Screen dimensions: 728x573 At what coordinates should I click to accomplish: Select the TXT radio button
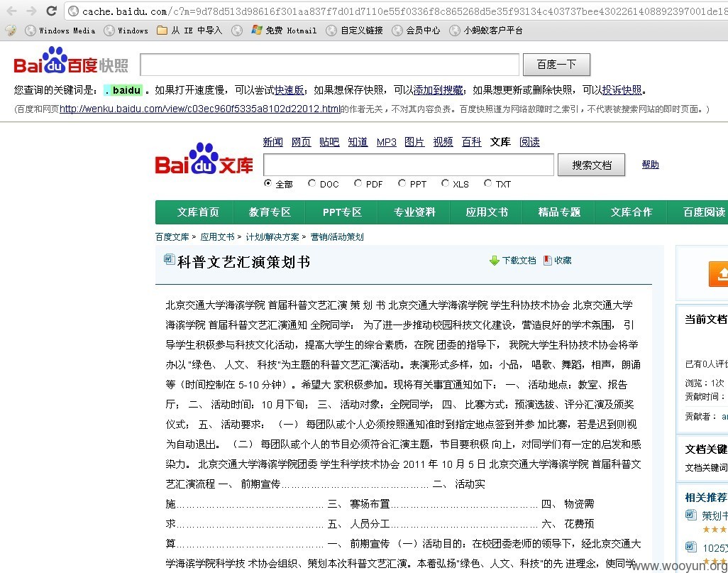[488, 184]
